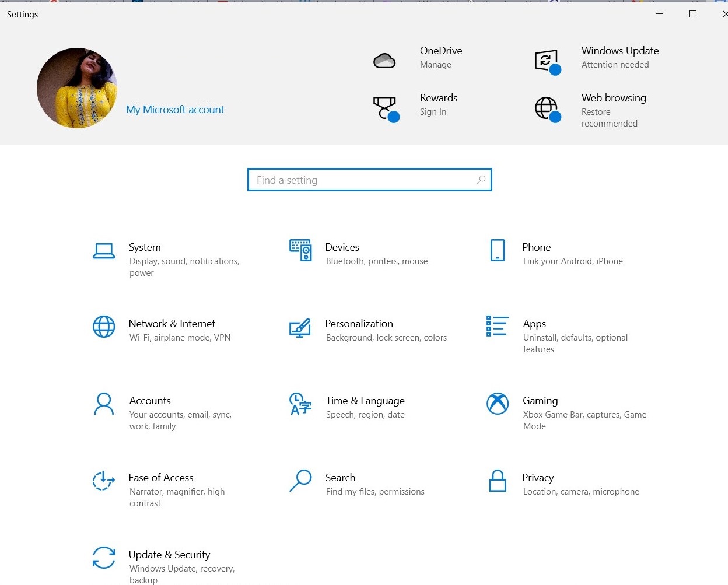Click the Devices keyboard and speaker icon
Image resolution: width=728 pixels, height=585 pixels.
click(300, 250)
